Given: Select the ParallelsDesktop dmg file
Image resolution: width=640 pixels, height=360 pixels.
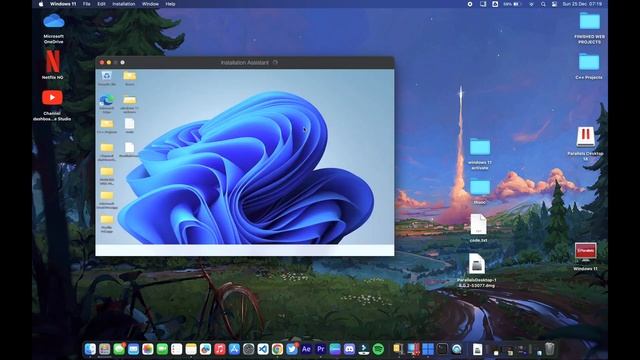Looking at the screenshot, I should (x=477, y=270).
